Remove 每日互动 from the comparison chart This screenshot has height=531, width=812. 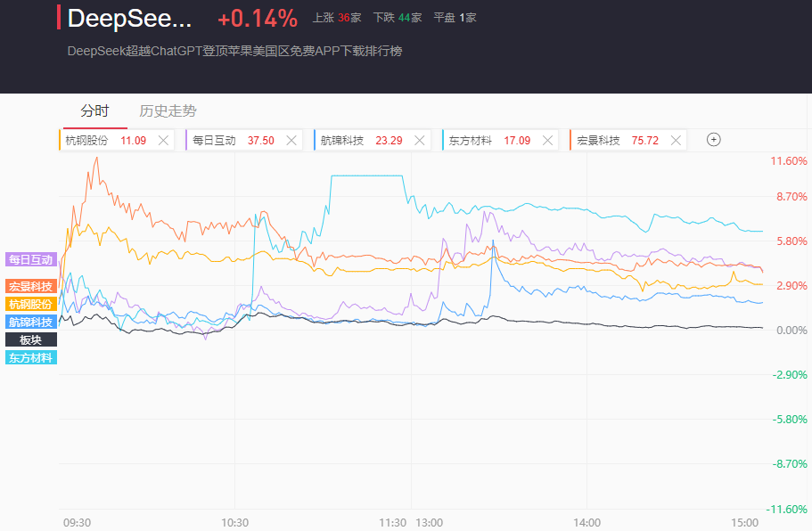pos(291,140)
